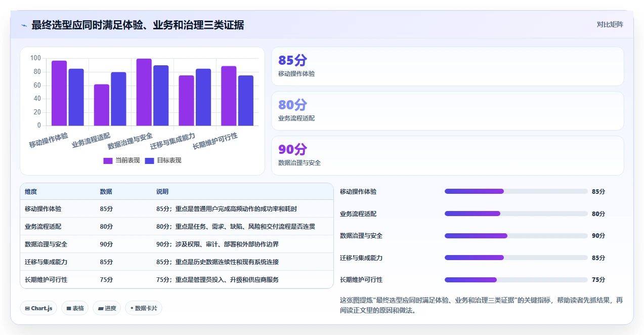Click the 80分 value in the table
Viewport: 644px width, 335px height.
click(x=106, y=226)
